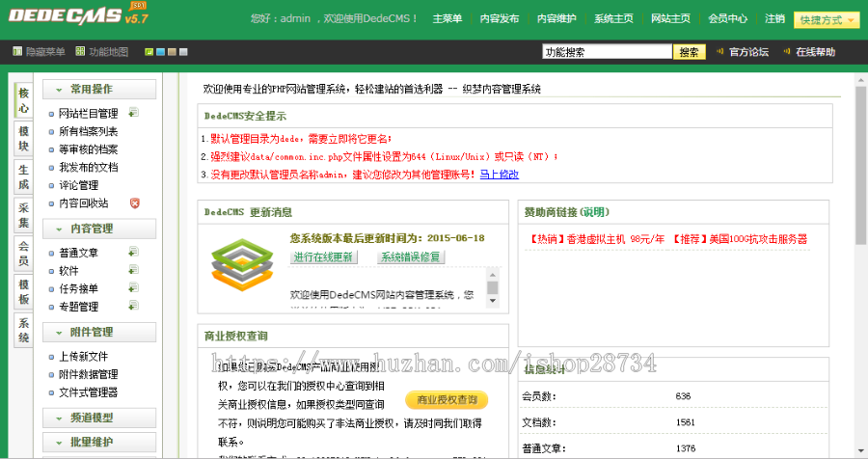This screenshot has width=868, height=459.
Task: Switch to the 系统 side tab
Action: click(x=23, y=330)
